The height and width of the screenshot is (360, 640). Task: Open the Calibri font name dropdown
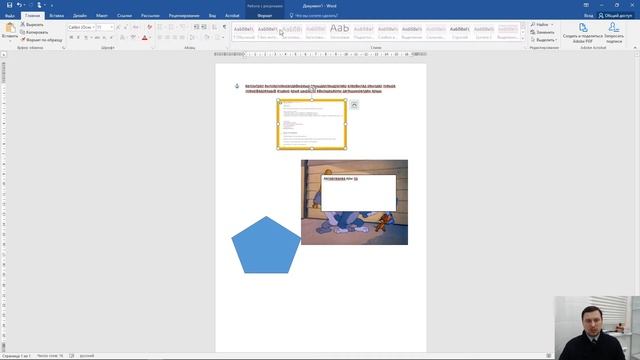pyautogui.click(x=93, y=27)
